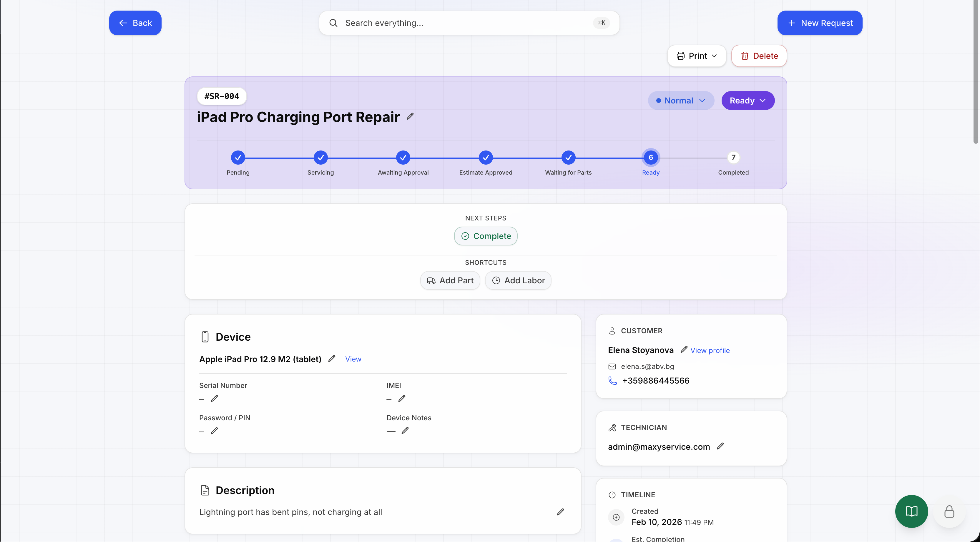The image size is (980, 542).
Task: Click the lock icon at bottom right
Action: coord(949,511)
